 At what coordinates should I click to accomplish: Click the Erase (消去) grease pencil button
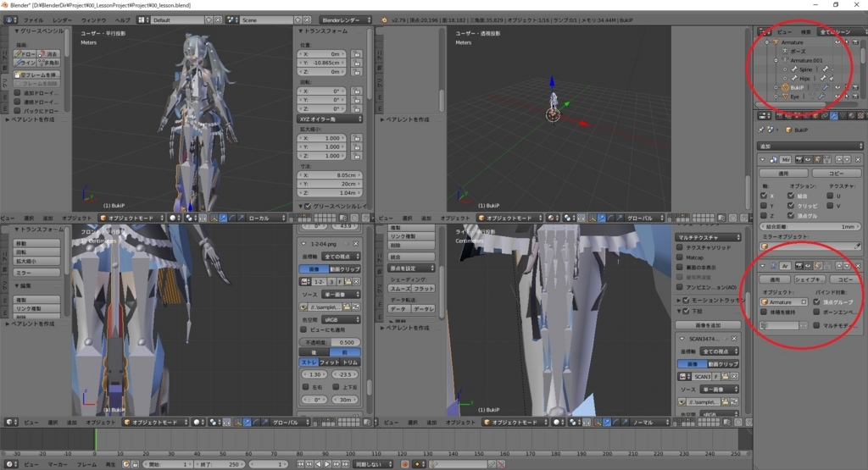(48, 53)
